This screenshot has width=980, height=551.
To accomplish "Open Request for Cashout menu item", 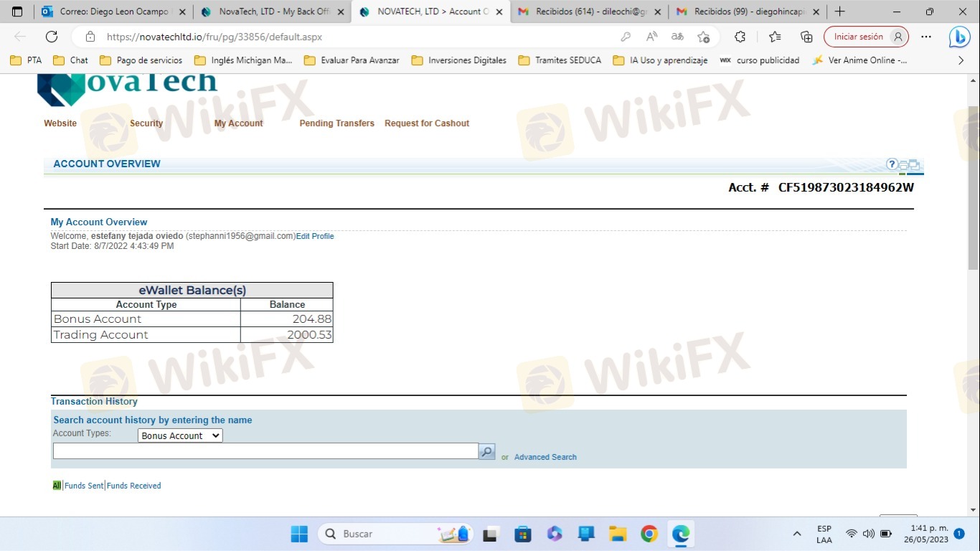I will [x=427, y=123].
